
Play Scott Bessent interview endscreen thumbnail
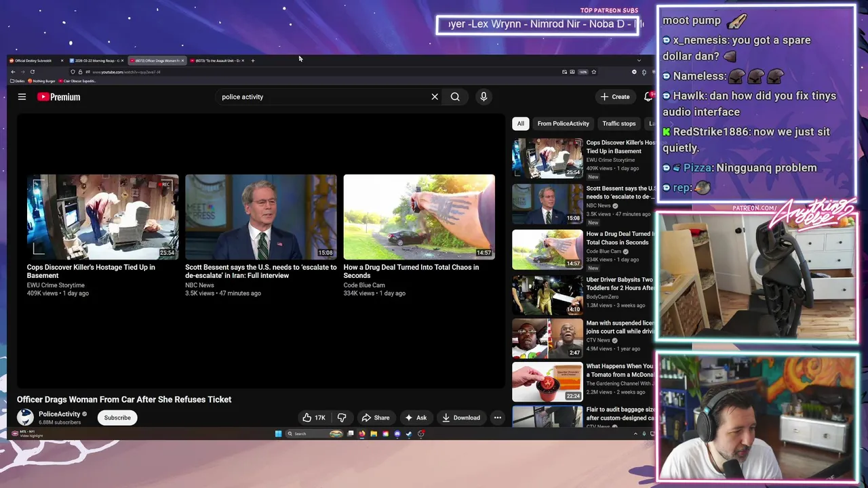(x=261, y=217)
